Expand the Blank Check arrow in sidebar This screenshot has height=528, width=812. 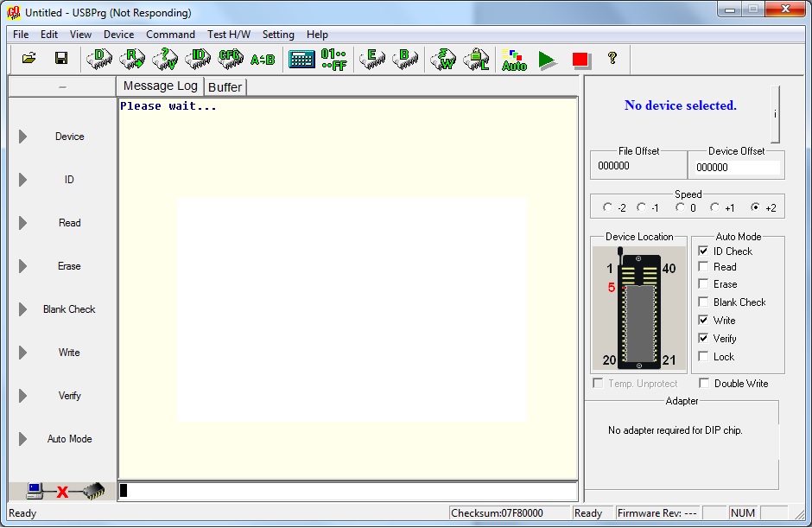tap(23, 309)
